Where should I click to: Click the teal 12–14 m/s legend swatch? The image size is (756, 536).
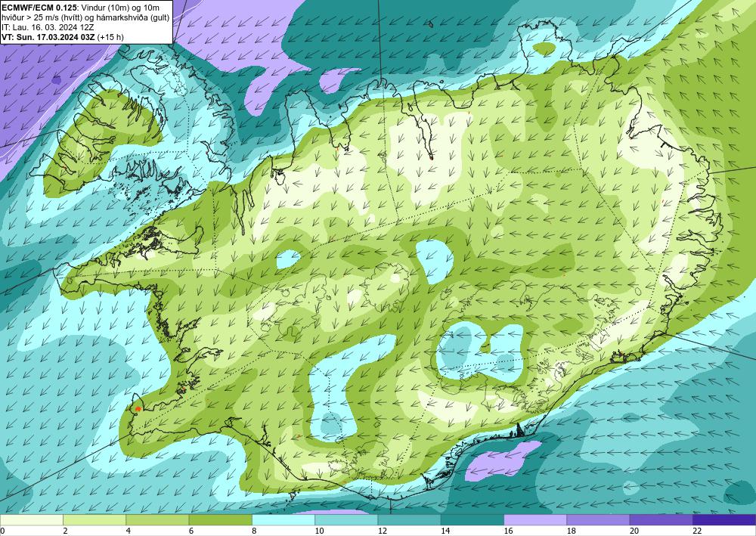[409, 520]
